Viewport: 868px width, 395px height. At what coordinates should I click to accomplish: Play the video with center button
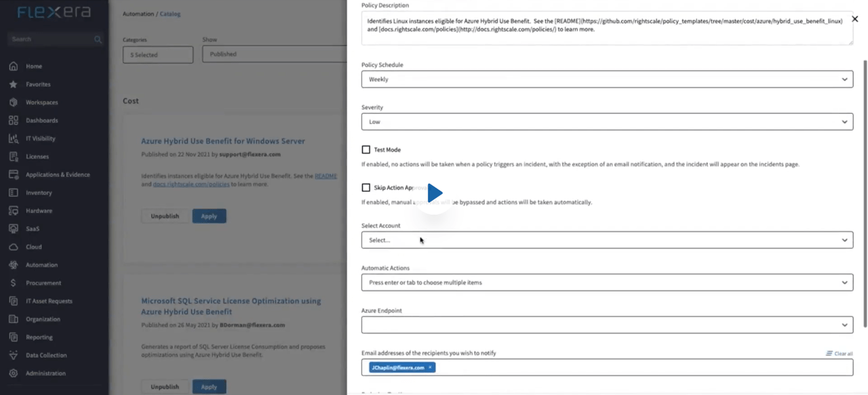pos(434,194)
